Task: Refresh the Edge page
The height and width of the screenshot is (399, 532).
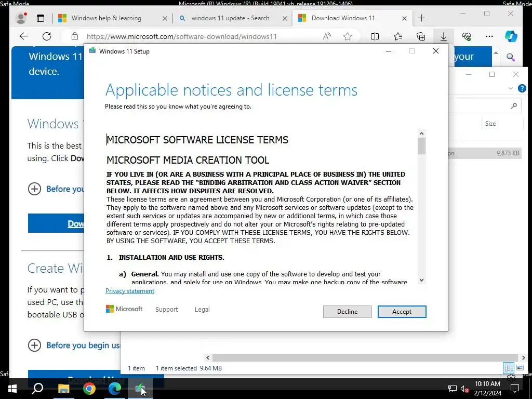Action: pyautogui.click(x=47, y=36)
